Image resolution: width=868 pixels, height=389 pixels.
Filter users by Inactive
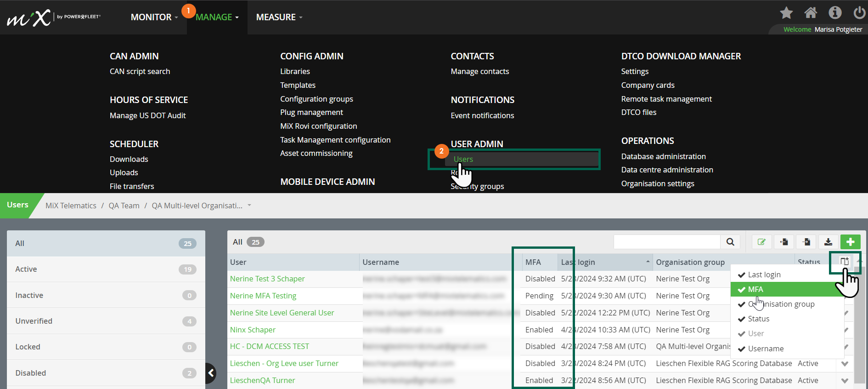point(106,295)
